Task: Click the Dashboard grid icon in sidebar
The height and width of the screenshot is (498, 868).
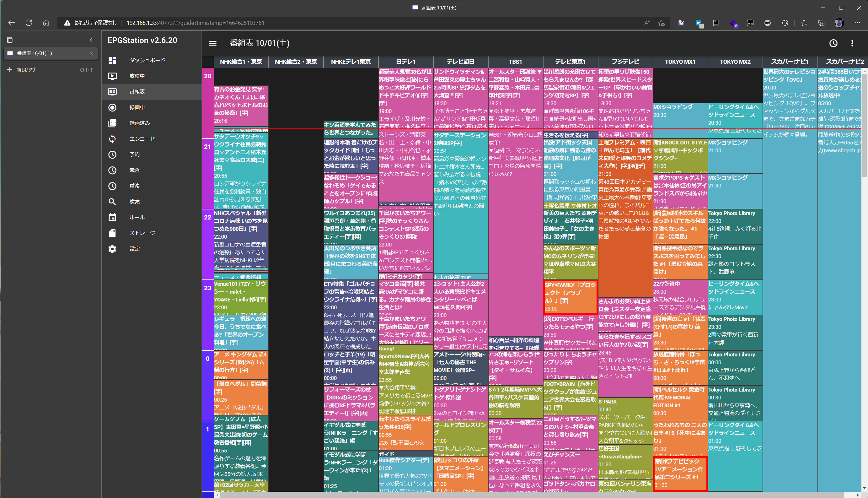Action: pos(112,60)
